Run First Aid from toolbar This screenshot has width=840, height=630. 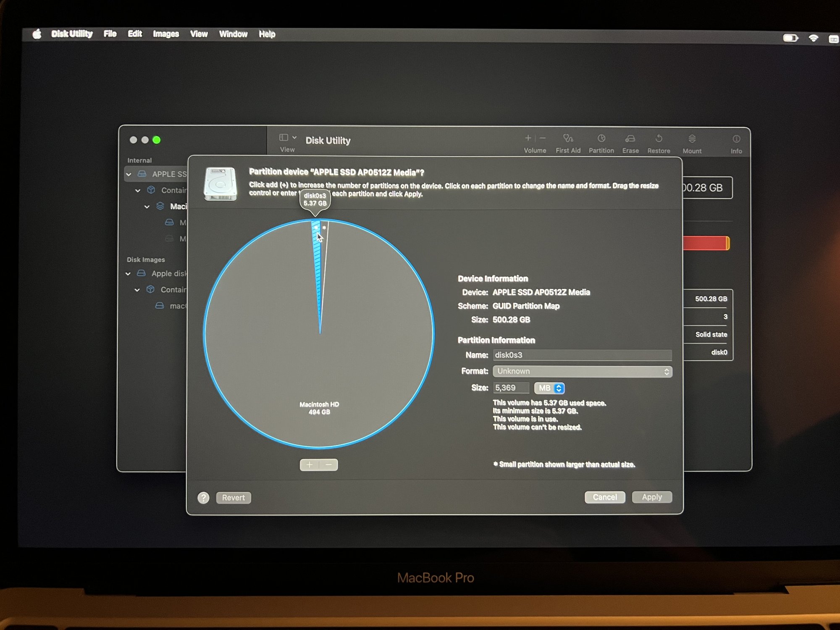point(568,138)
